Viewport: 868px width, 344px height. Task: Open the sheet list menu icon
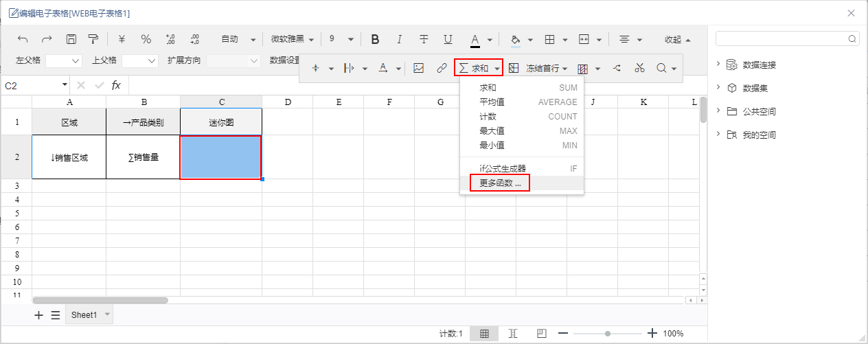pyautogui.click(x=56, y=315)
